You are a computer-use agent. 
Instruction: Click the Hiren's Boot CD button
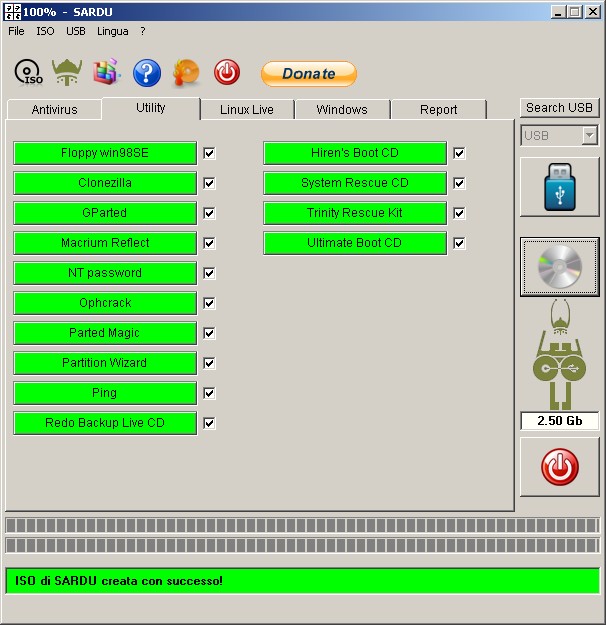[x=355, y=153]
